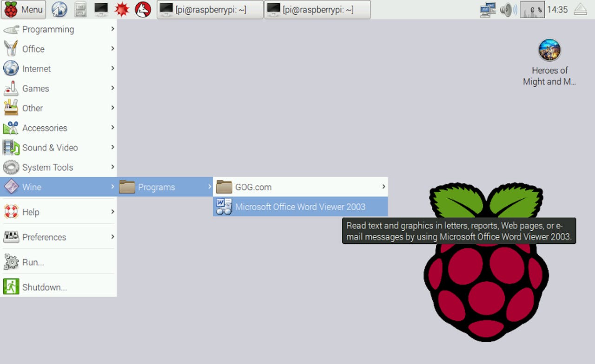Viewport: 595px width, 364px height.
Task: Open the Other menu category
Action: click(59, 108)
